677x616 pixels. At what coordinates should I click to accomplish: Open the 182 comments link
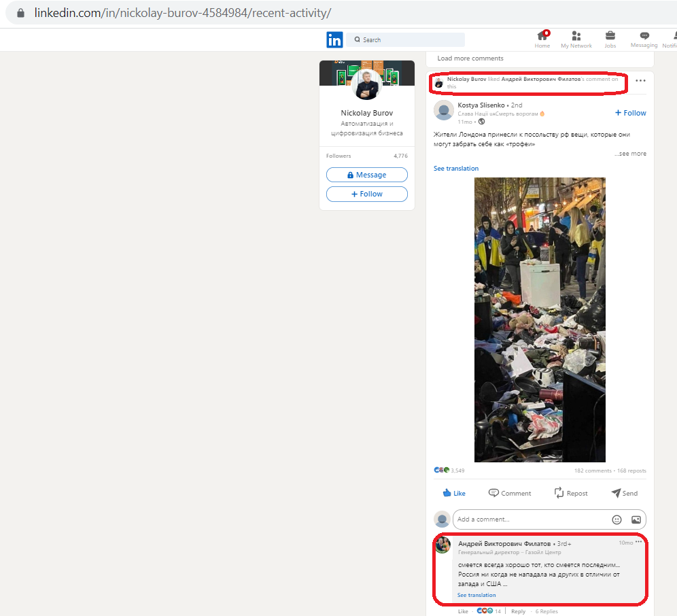click(x=593, y=470)
